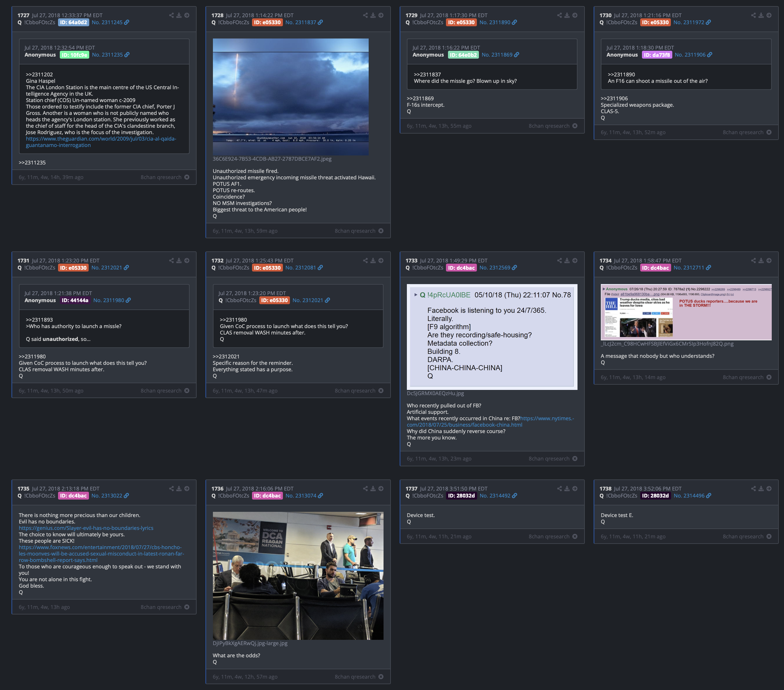This screenshot has width=784, height=690.
Task: Click the chain-link icon beside No. 2311245
Action: [127, 23]
